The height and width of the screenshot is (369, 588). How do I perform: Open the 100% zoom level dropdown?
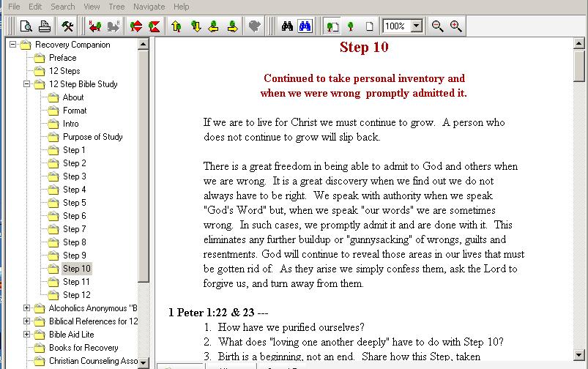click(x=417, y=26)
